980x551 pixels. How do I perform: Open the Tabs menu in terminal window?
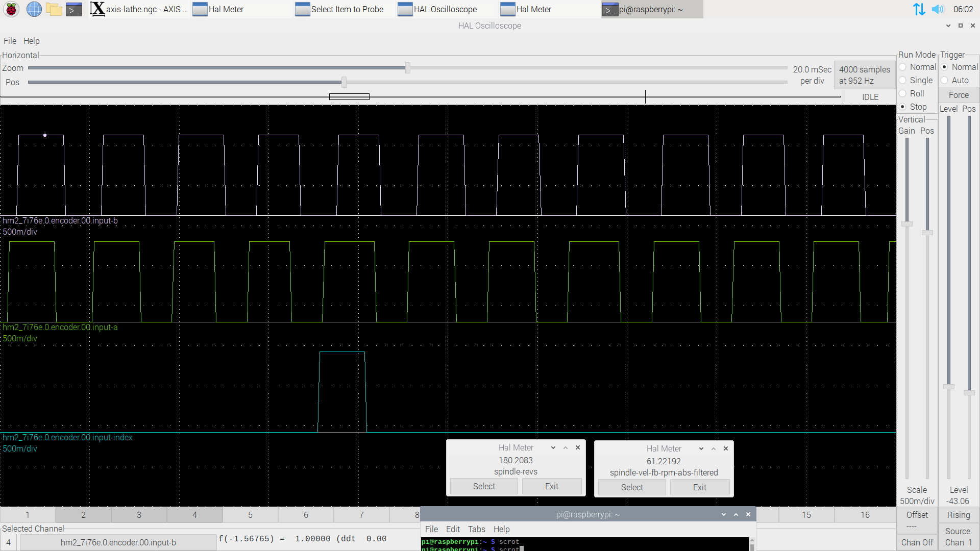477,529
